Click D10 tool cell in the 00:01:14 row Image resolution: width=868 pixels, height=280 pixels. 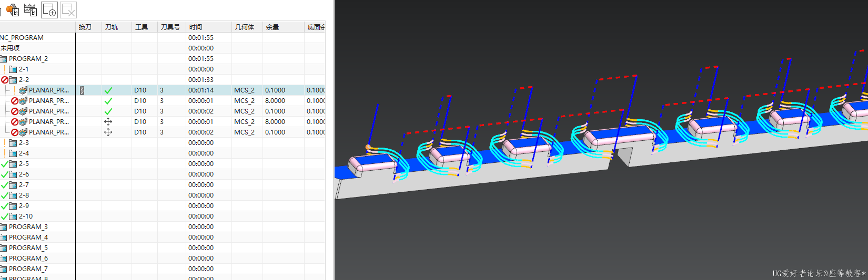pos(140,90)
